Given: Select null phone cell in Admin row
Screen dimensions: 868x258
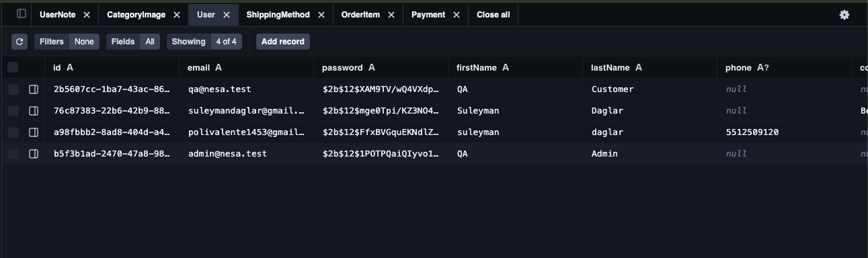Looking at the screenshot, I should tap(784, 154).
